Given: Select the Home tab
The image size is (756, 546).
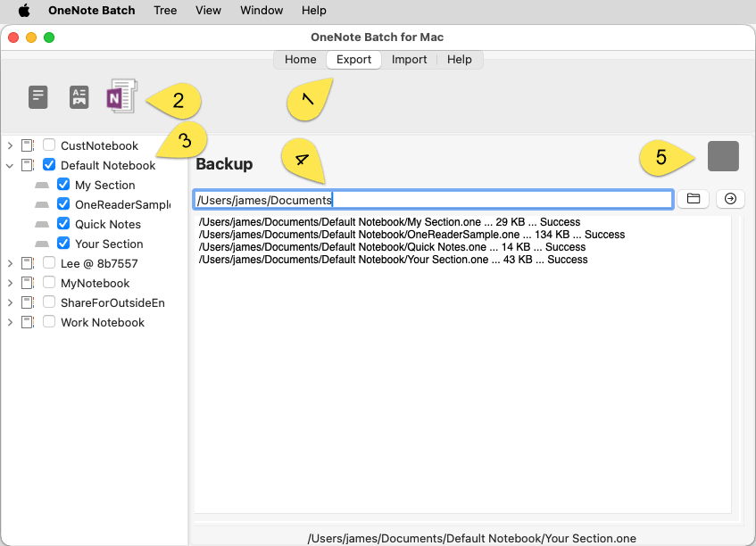Looking at the screenshot, I should [x=300, y=60].
